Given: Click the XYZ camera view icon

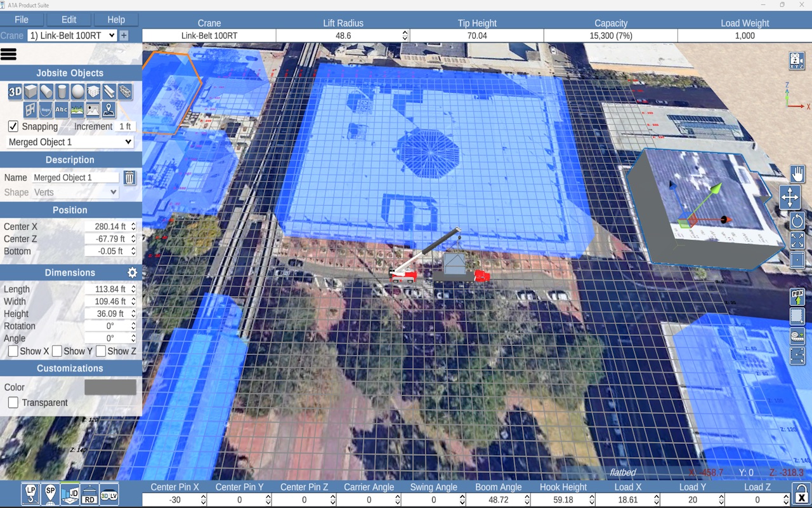Looking at the screenshot, I should pos(797,61).
